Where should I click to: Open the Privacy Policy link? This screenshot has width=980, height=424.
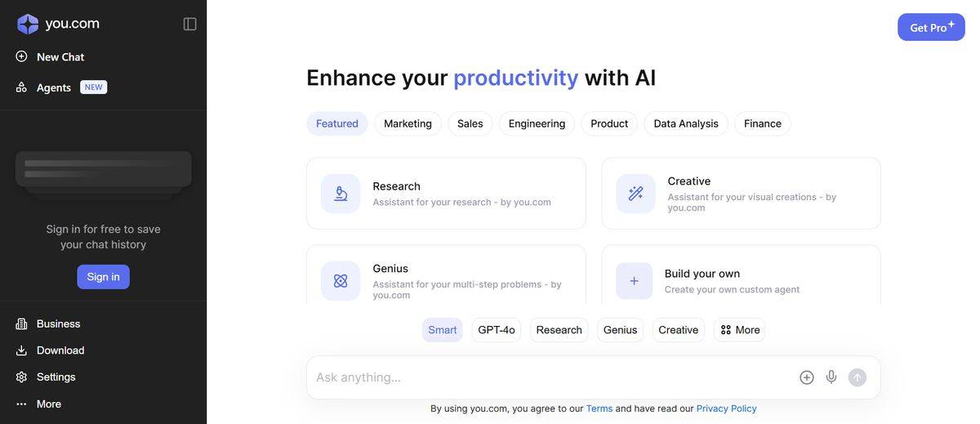tap(726, 408)
